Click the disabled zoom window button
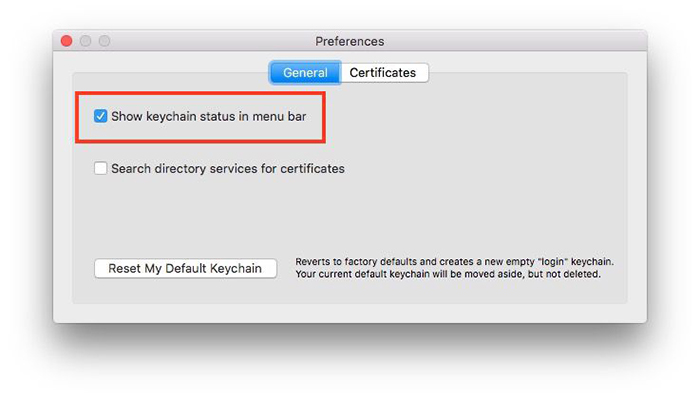700x399 pixels. pyautogui.click(x=104, y=41)
